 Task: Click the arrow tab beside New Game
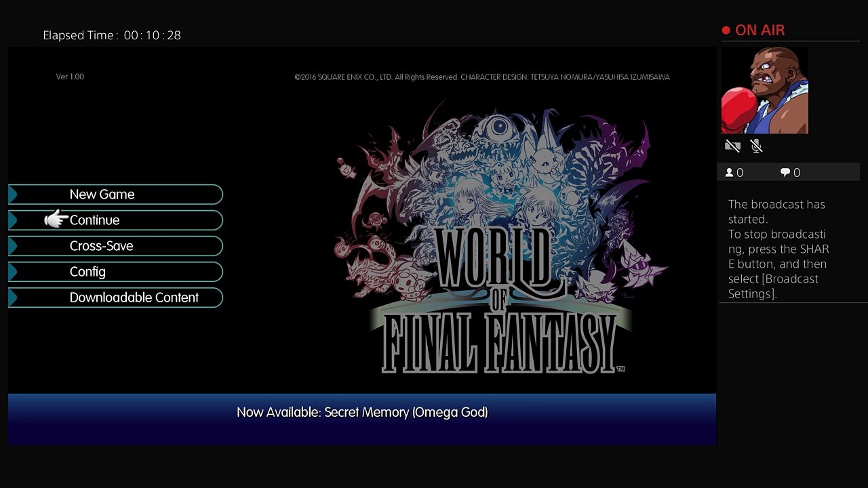pos(13,195)
